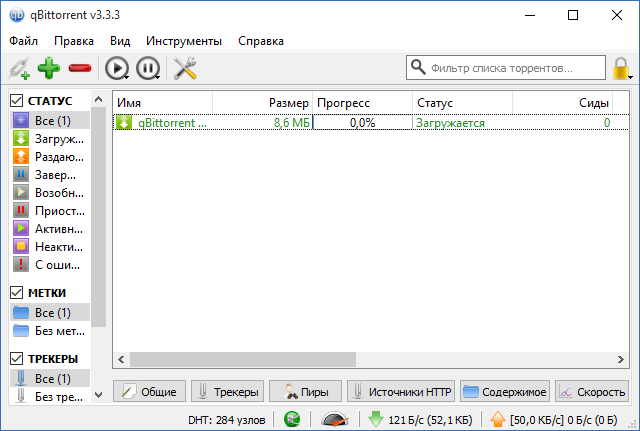Viewport: 640px width, 431px height.
Task: Select the Неакти... inactive status filter
Action: pos(50,247)
